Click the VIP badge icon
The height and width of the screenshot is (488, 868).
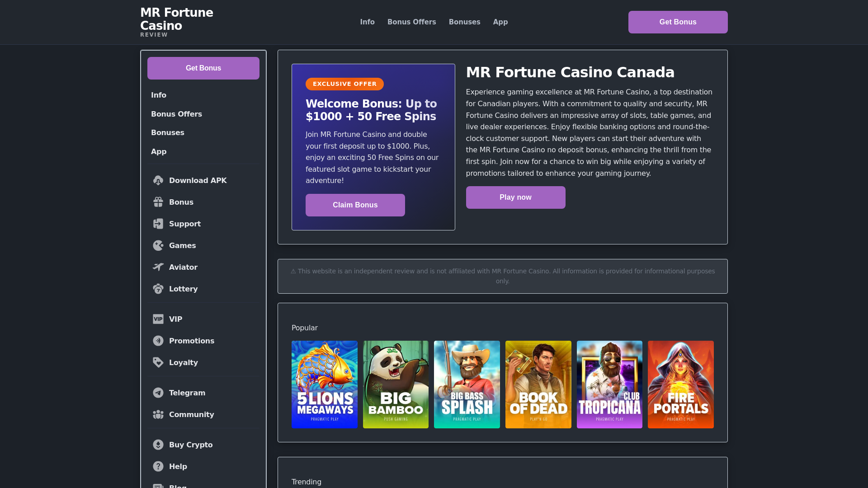coord(158,319)
